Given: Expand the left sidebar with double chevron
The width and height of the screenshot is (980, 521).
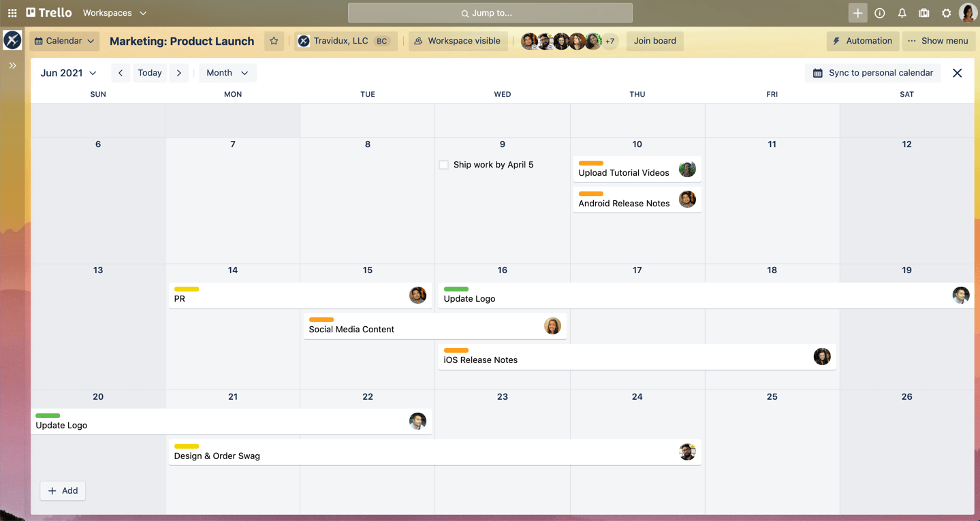Looking at the screenshot, I should [12, 65].
